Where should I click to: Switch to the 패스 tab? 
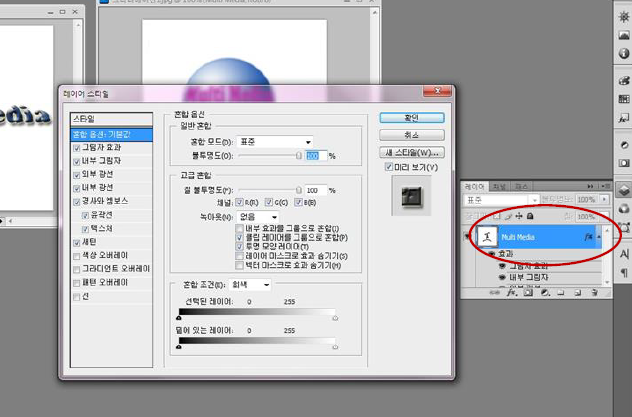[521, 187]
